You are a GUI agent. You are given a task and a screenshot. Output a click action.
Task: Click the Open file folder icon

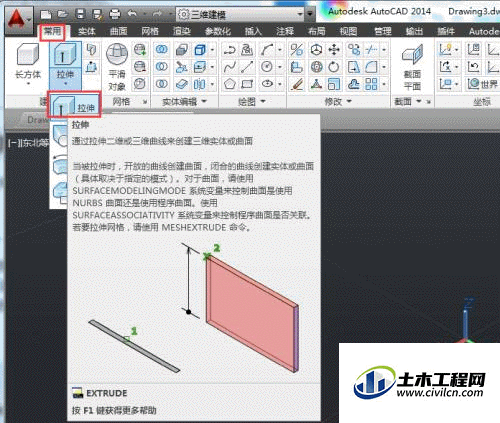tap(62, 14)
